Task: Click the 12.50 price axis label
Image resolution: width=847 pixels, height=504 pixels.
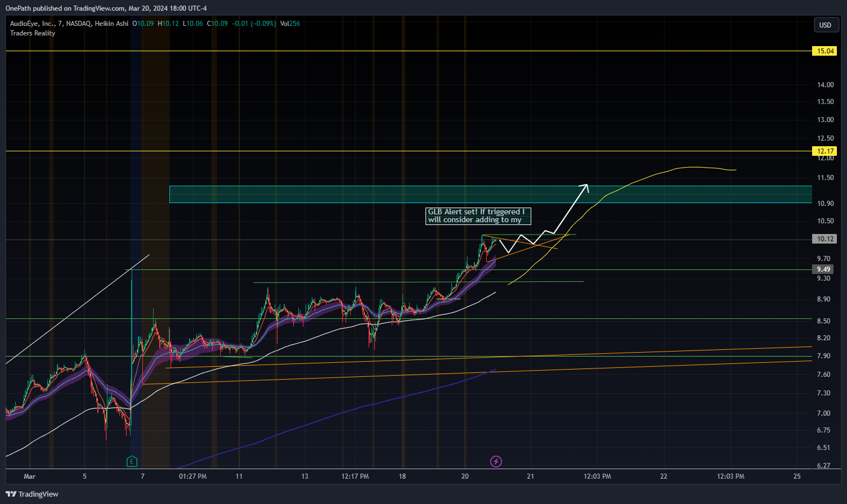Action: pyautogui.click(x=826, y=138)
